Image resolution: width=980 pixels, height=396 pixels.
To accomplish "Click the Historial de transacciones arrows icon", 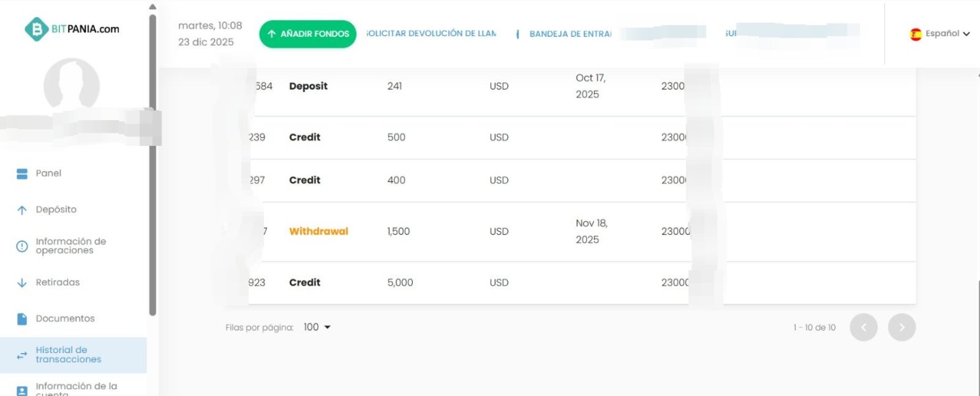I will click(x=22, y=355).
